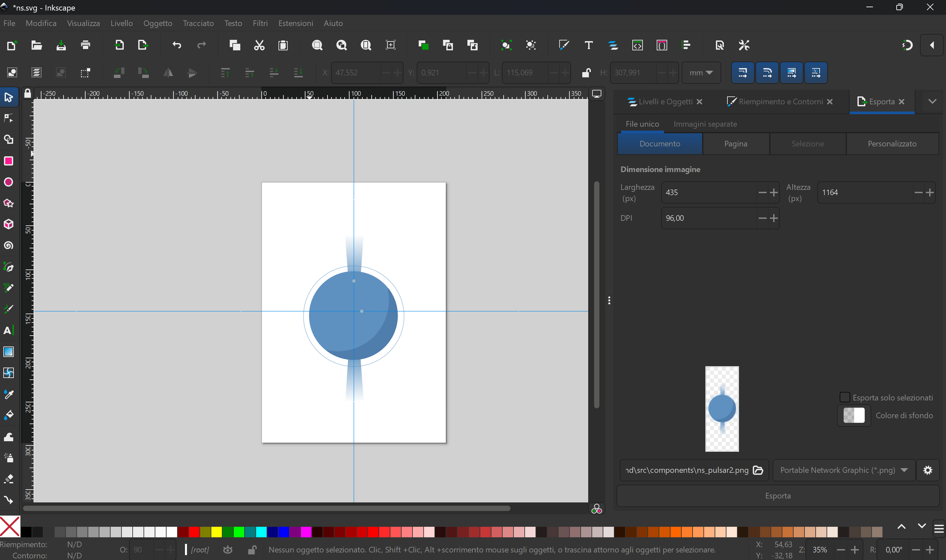This screenshot has height=560, width=946.
Task: Click the DPI input field
Action: [709, 218]
